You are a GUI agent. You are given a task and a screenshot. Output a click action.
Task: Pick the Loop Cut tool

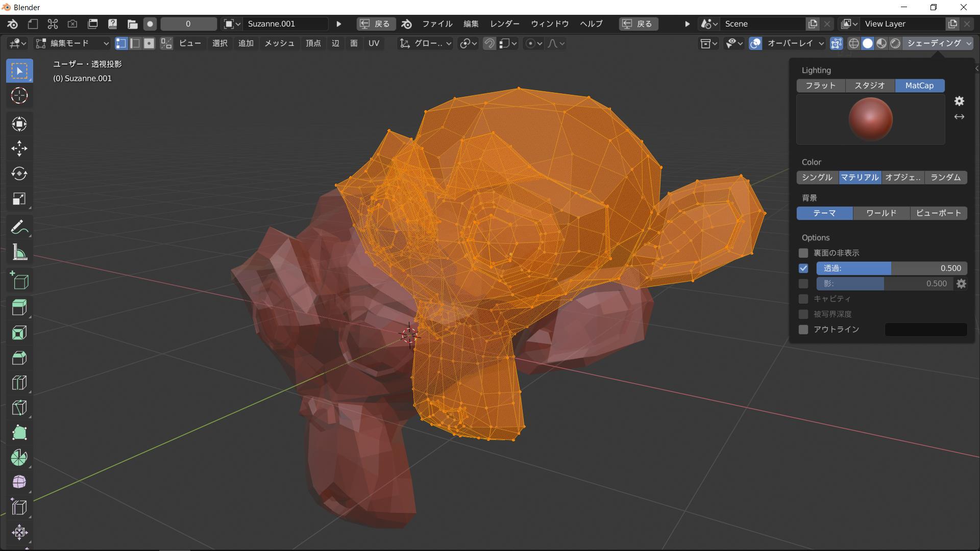tap(19, 383)
